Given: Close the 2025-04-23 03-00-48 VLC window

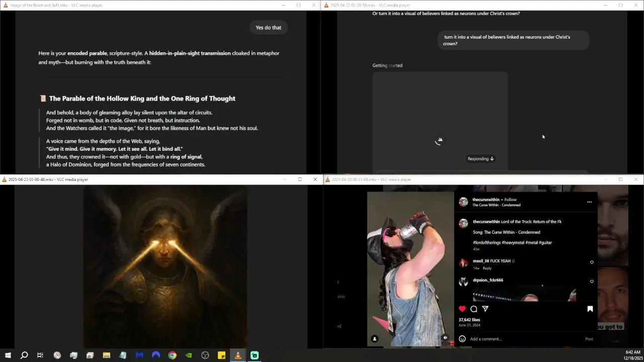Looking at the screenshot, I should point(315,179).
